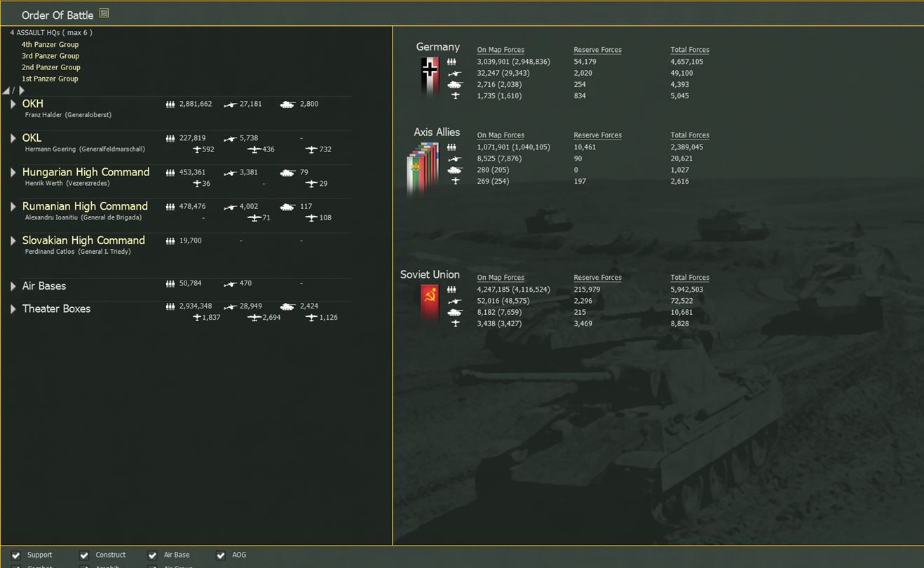Screen dimensions: 924x568
Task: Expand the OKL command tree
Action: (13, 139)
